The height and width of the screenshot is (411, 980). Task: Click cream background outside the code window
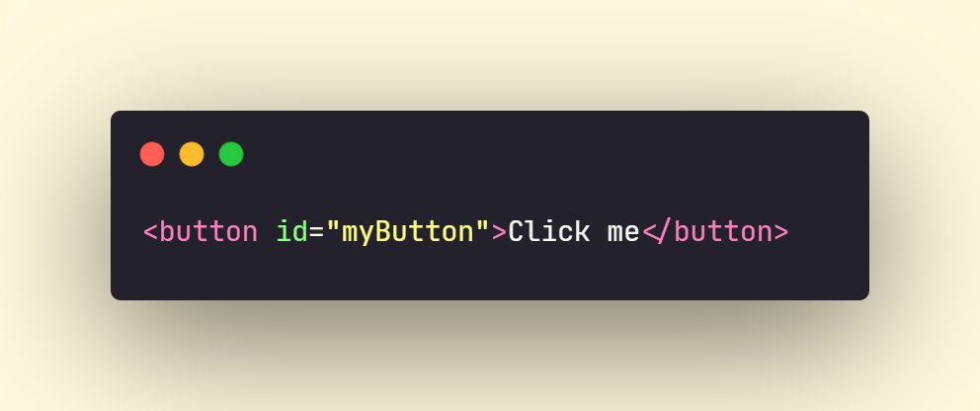[x=490, y=50]
